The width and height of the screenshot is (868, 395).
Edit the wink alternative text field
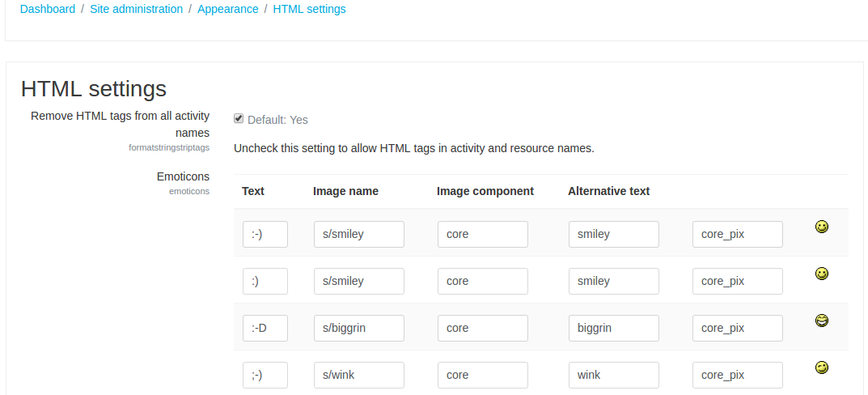pos(614,375)
